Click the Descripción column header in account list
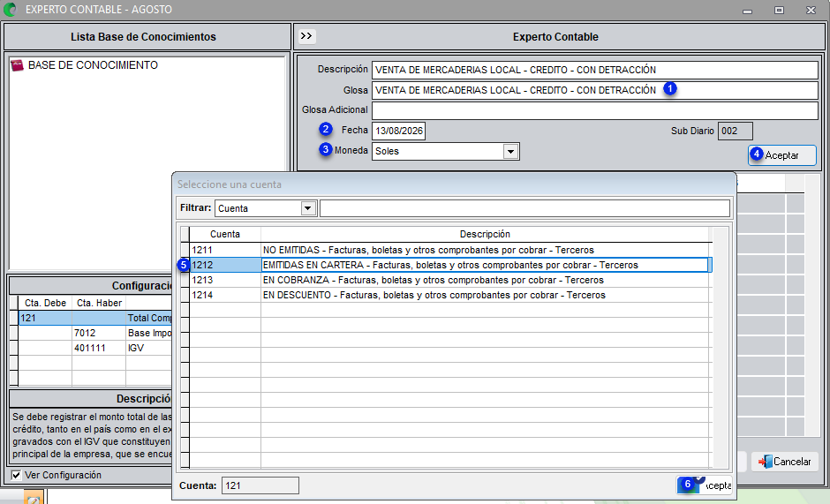Screen dimensions: 830x504 tap(485, 234)
